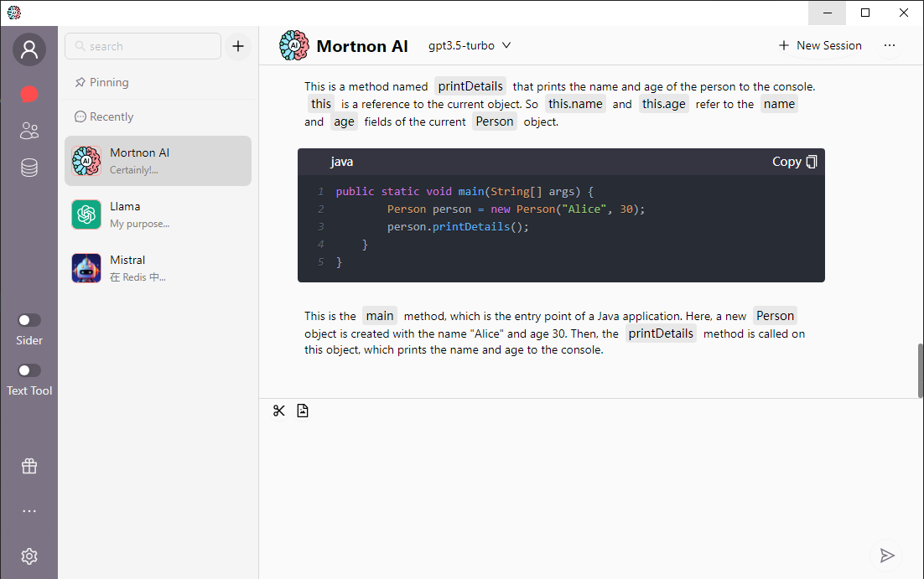This screenshot has width=924, height=579.
Task: Click the file attachment icon
Action: point(303,411)
